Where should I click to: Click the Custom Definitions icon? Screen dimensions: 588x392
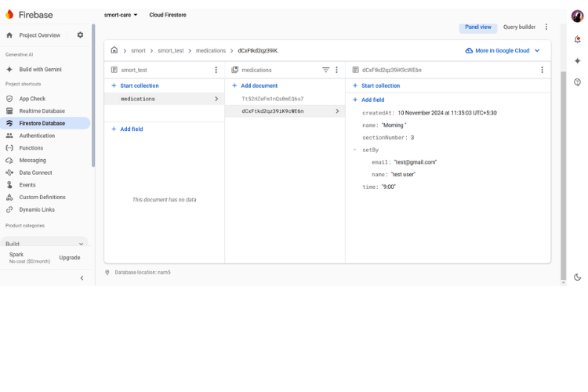(9, 198)
